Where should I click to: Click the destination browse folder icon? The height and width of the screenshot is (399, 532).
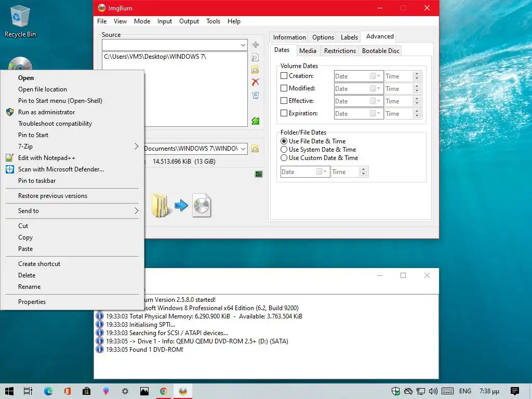[x=255, y=149]
